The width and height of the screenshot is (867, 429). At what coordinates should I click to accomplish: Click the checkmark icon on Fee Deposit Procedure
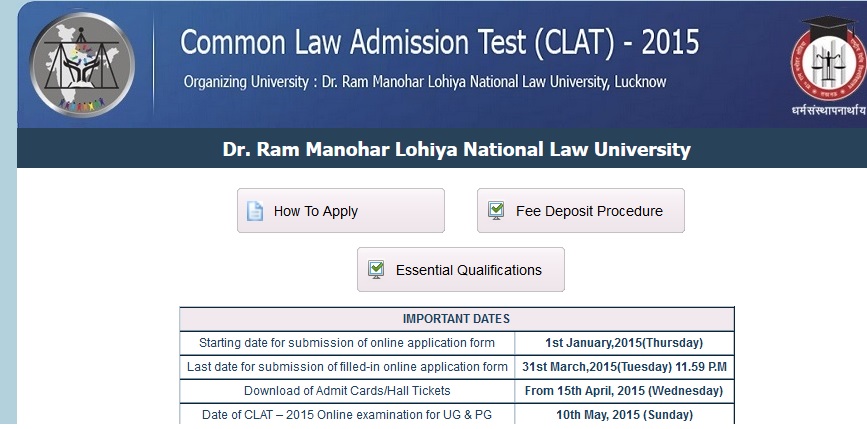click(x=496, y=211)
